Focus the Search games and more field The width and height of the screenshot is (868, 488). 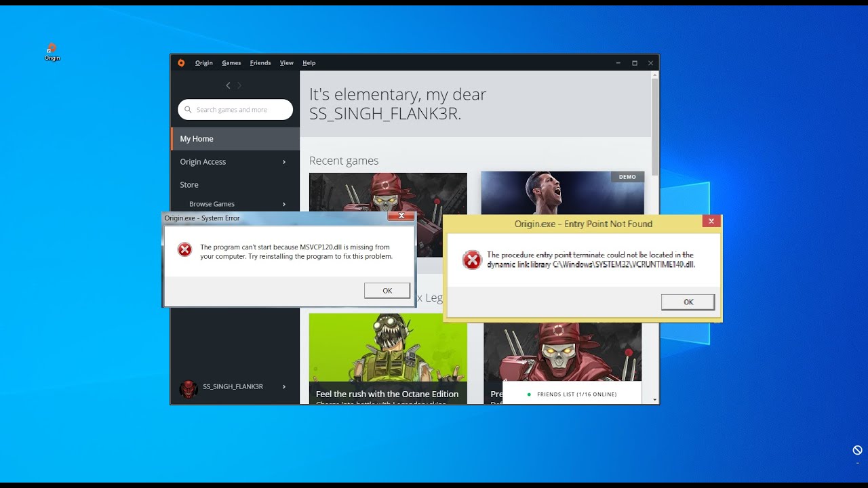235,110
